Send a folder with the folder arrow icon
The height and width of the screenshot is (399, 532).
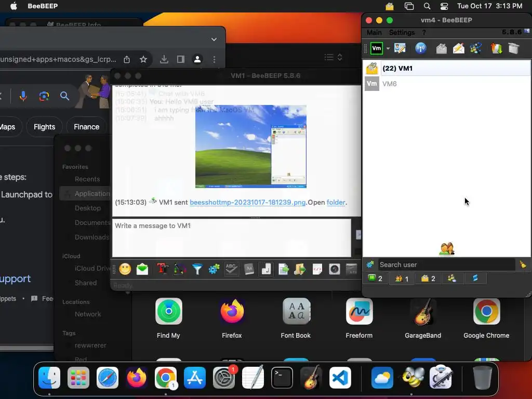pyautogui.click(x=300, y=270)
